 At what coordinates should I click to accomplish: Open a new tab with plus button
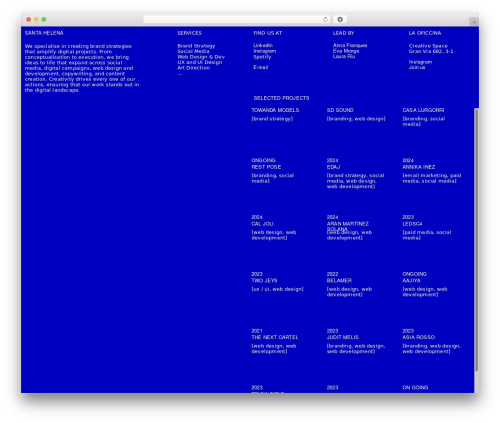coord(474,22)
